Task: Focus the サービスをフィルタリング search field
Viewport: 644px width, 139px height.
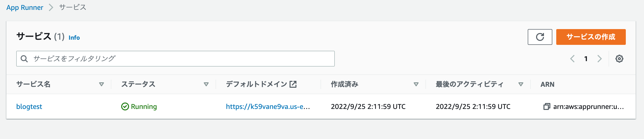Action: (175, 59)
